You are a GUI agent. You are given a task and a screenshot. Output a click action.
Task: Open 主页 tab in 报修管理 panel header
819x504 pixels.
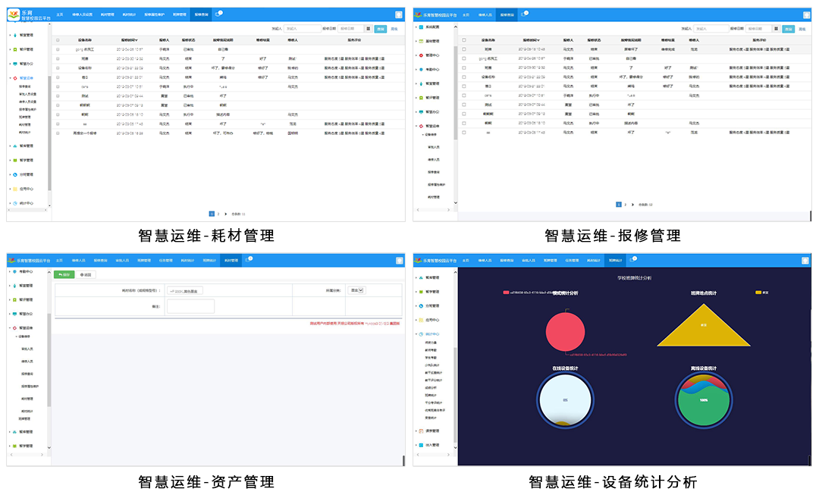pos(466,14)
